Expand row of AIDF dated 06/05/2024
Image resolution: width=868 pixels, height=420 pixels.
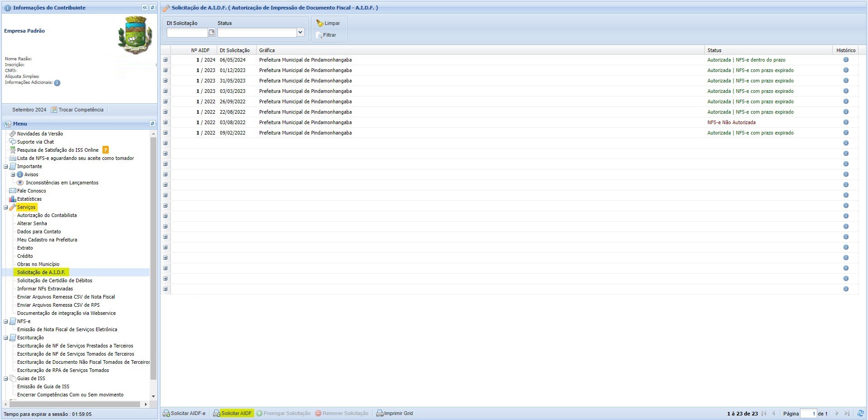point(165,60)
